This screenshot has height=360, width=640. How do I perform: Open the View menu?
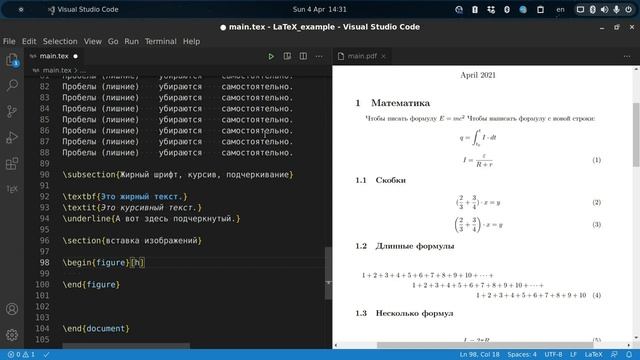tap(93, 41)
